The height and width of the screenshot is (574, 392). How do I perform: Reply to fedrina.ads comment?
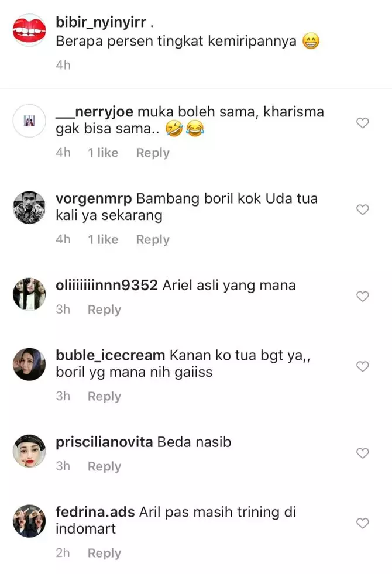click(x=104, y=553)
